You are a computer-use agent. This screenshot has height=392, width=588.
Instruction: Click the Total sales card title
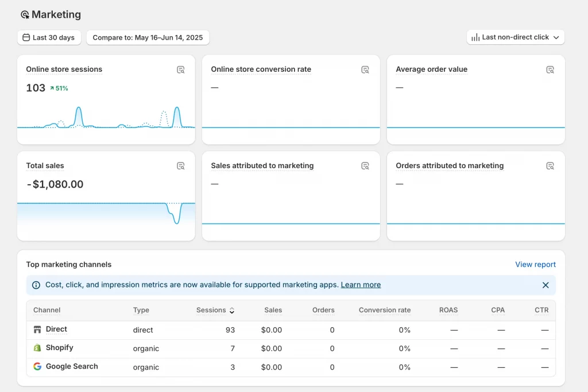pyautogui.click(x=45, y=166)
